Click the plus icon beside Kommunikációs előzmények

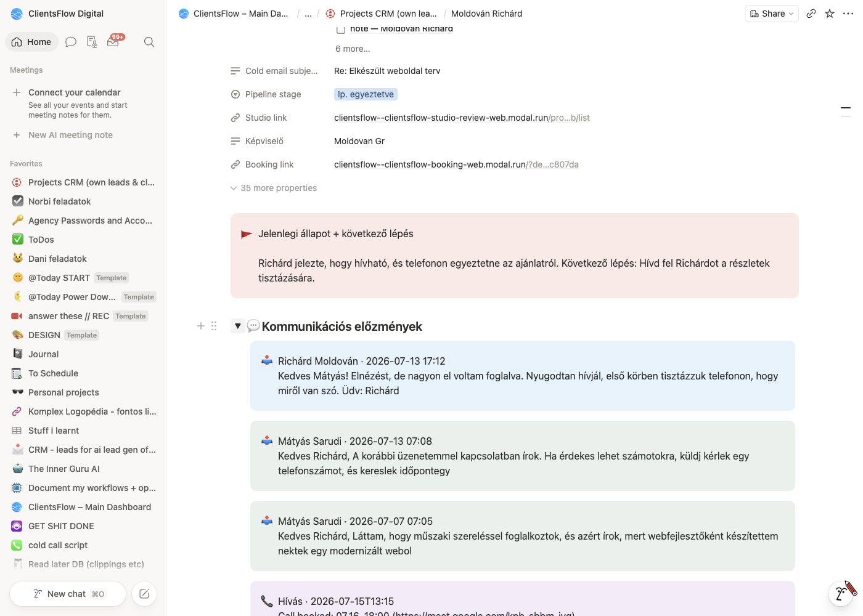coord(201,326)
